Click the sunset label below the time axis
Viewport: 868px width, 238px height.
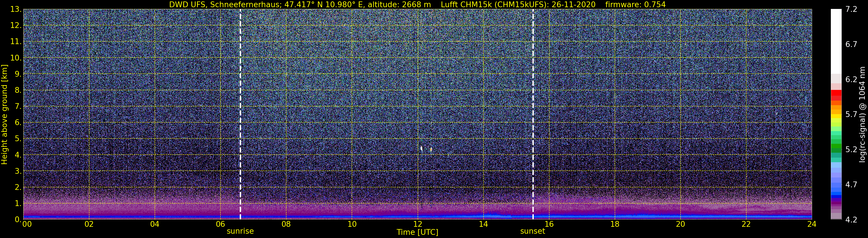[532, 231]
